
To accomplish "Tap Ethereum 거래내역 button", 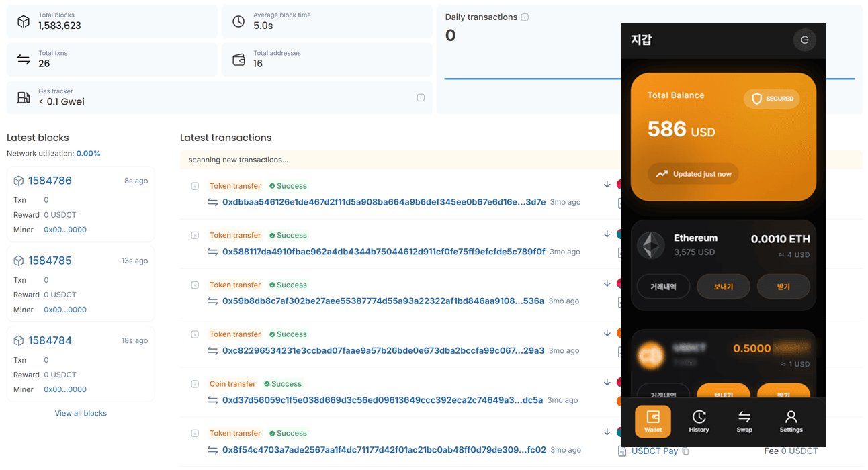I will click(x=662, y=287).
